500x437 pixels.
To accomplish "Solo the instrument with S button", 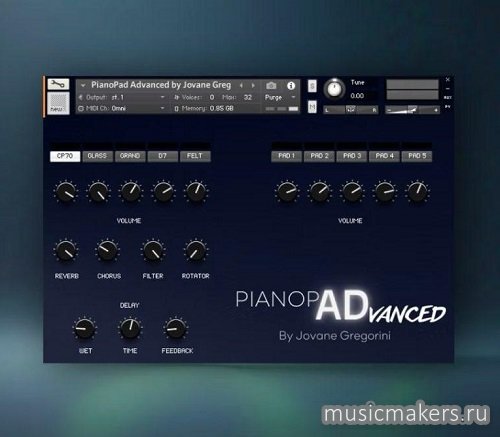I will click(312, 86).
